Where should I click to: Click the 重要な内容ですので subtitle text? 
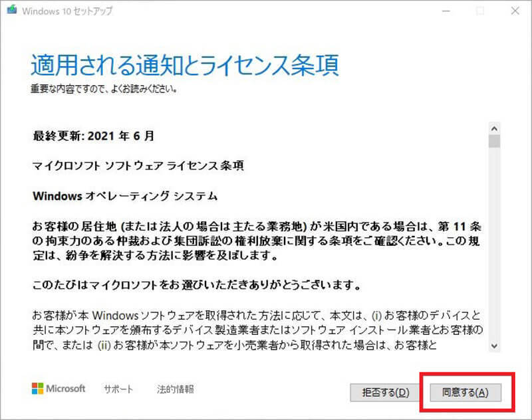pyautogui.click(x=104, y=89)
